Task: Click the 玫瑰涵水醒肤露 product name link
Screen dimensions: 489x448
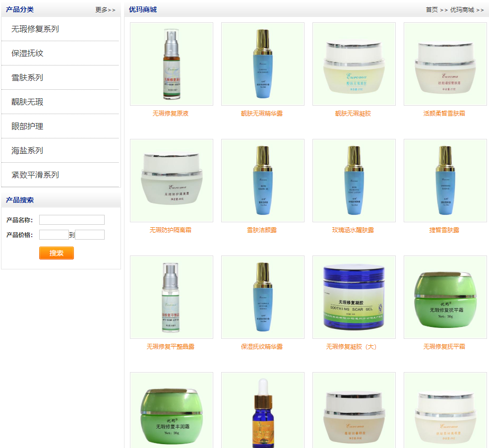Action: (x=353, y=230)
